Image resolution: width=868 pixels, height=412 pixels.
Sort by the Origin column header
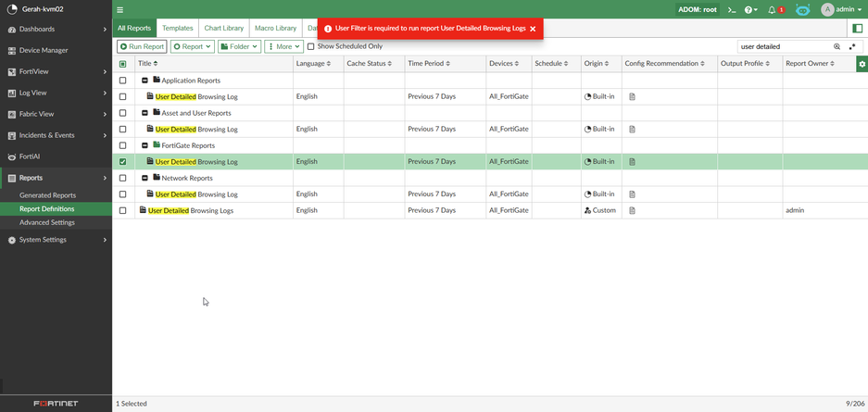click(x=597, y=64)
